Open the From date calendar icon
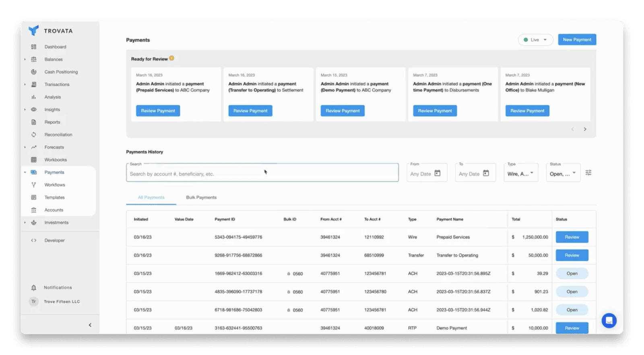644x355 pixels. 438,173
